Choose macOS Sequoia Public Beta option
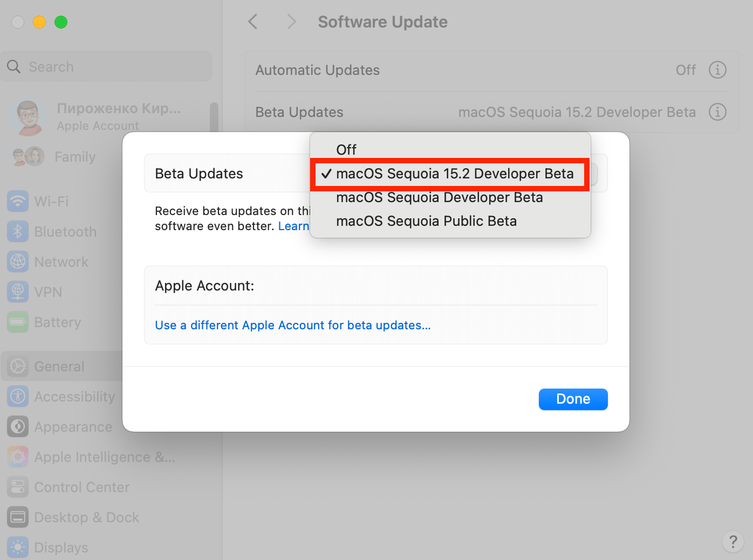This screenshot has height=560, width=753. pyautogui.click(x=426, y=221)
